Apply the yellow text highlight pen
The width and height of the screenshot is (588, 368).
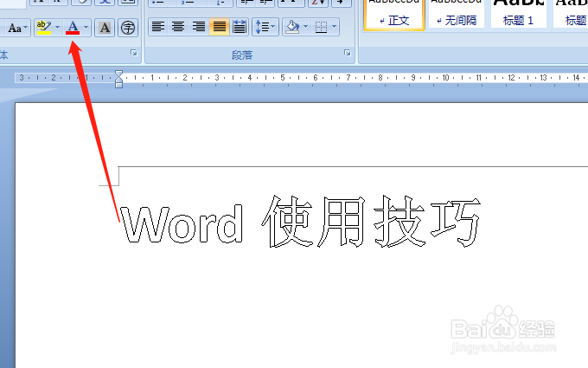44,28
